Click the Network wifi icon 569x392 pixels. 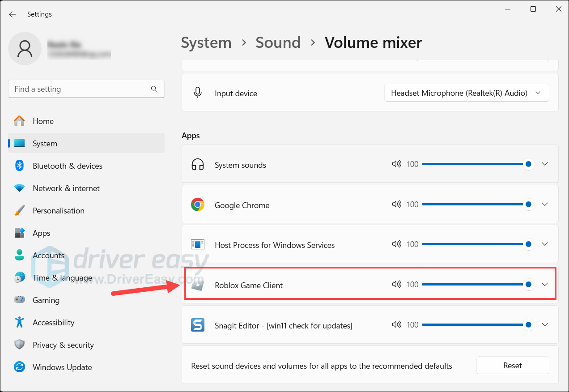click(19, 188)
